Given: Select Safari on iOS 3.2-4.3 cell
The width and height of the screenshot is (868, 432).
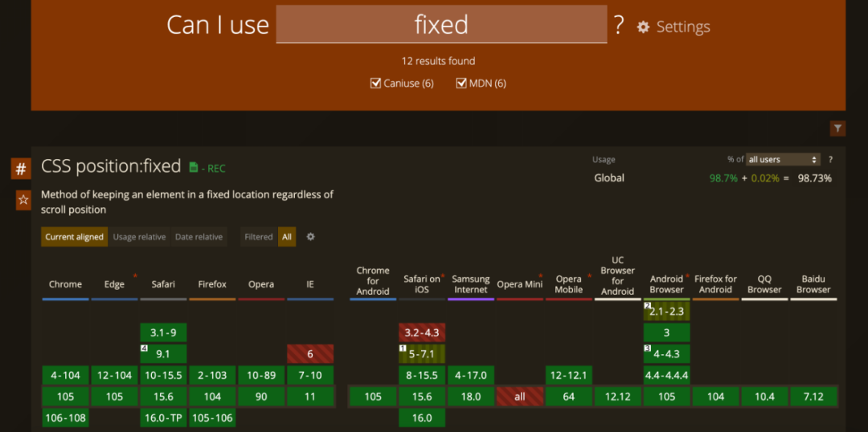Looking at the screenshot, I should [x=422, y=332].
